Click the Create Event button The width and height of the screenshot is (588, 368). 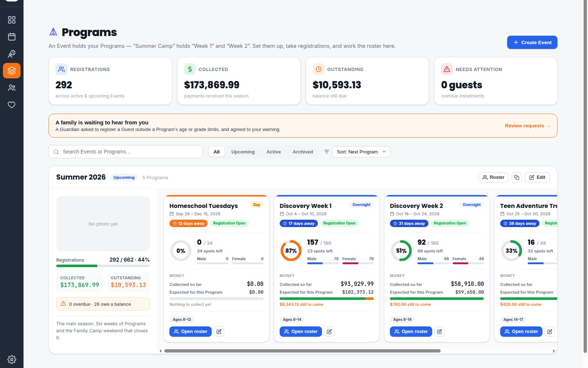532,42
